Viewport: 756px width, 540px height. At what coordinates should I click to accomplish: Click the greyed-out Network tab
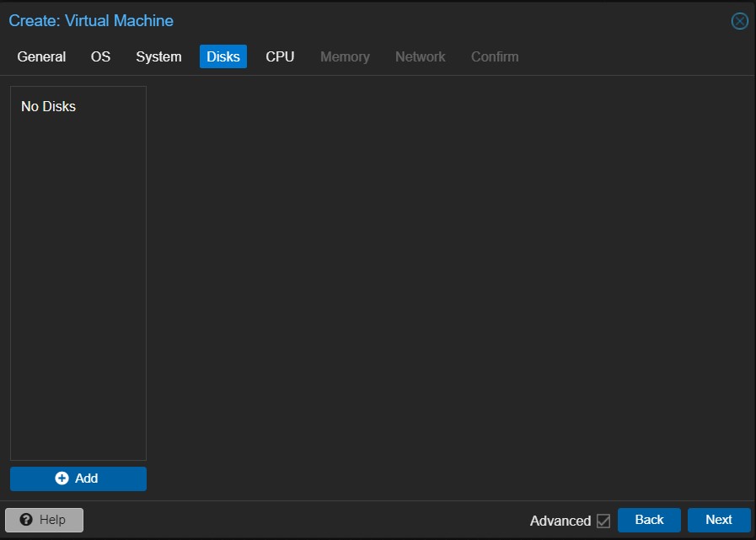coord(420,56)
